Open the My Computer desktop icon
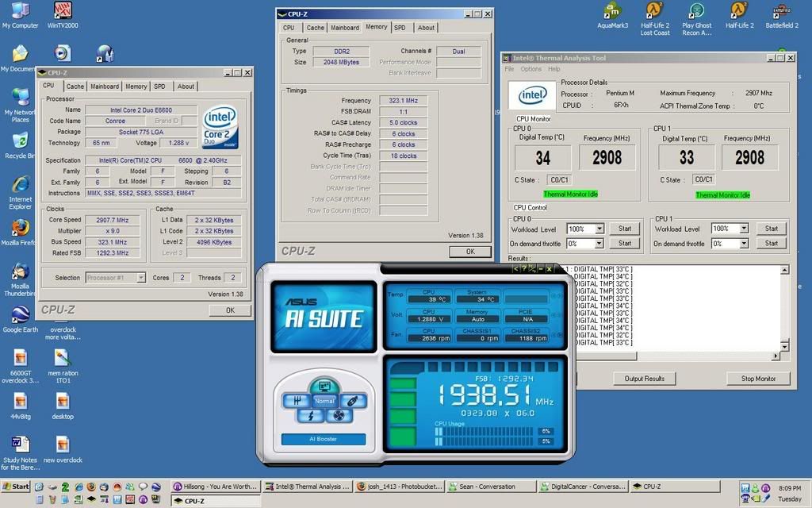The width and height of the screenshot is (812, 508). click(20, 15)
